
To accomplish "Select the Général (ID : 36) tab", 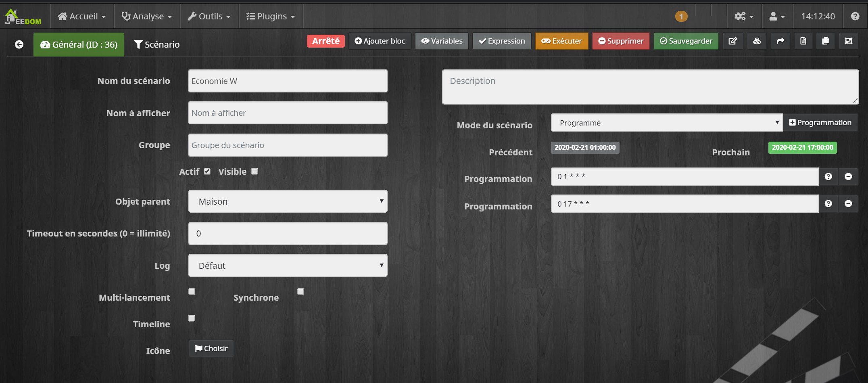I will coord(79,44).
